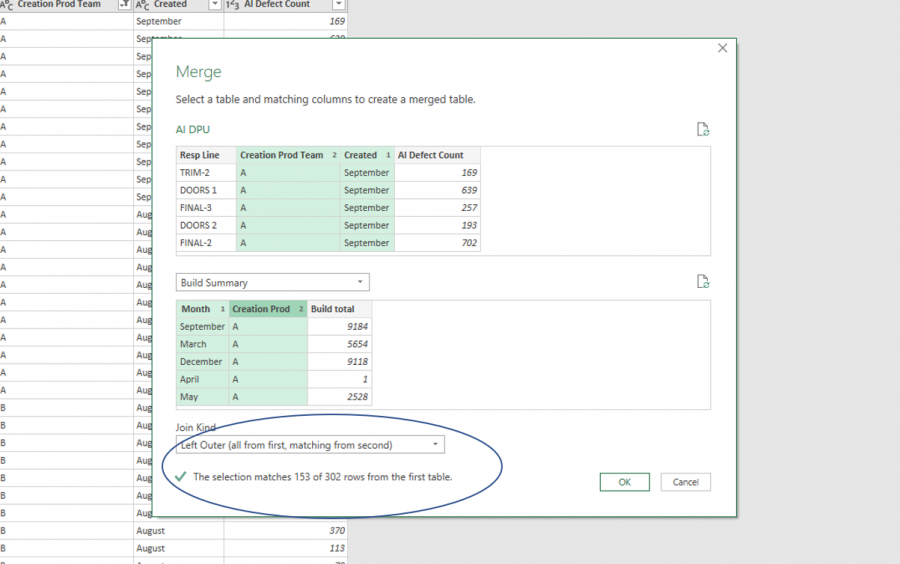The image size is (900, 564).
Task: Click the March month cell
Action: pyautogui.click(x=203, y=344)
